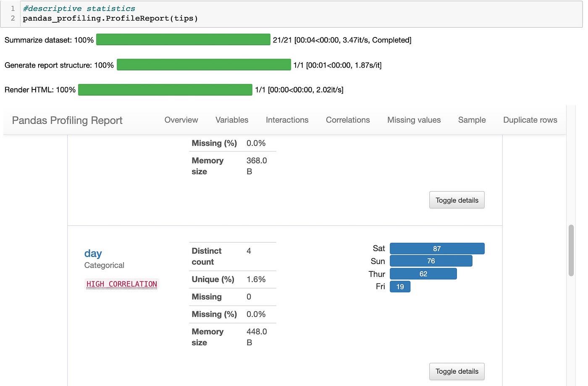
Task: Switch to the Sample tab
Action: point(472,120)
